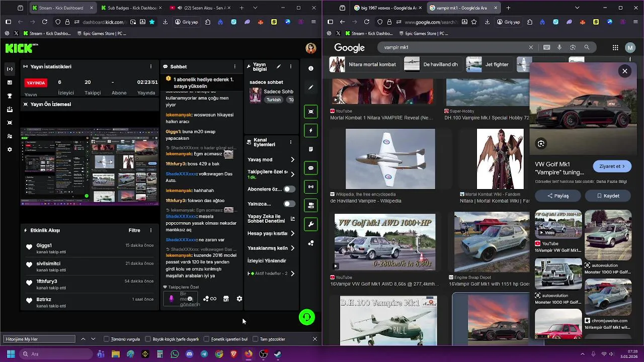This screenshot has height=362, width=644.
Task: Toggle the Abonelere özel chat switch
Action: click(x=289, y=189)
